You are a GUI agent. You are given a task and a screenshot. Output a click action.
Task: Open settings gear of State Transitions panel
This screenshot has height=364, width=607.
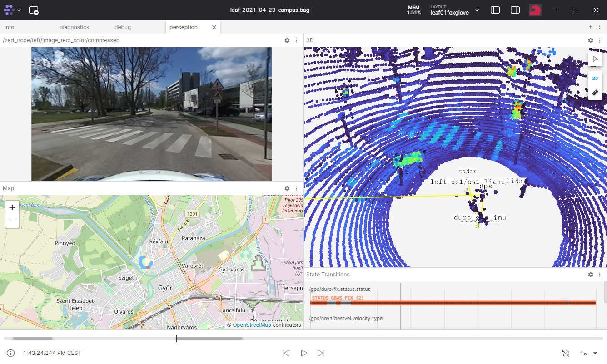coord(591,275)
